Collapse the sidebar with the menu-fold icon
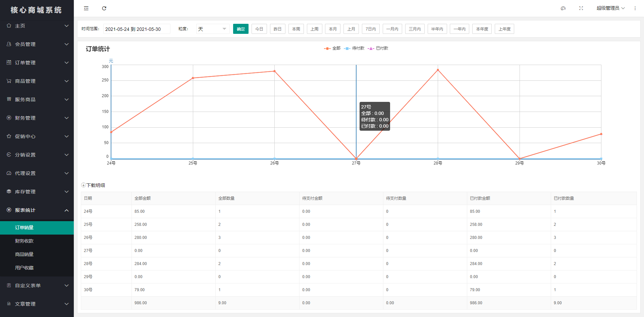This screenshot has width=644, height=317. click(86, 8)
